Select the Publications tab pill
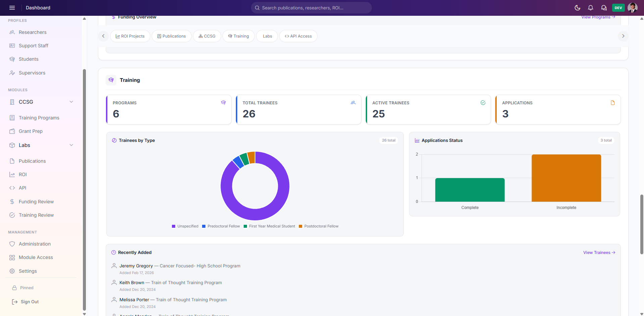Viewport: 644px width, 316px height. (x=171, y=36)
